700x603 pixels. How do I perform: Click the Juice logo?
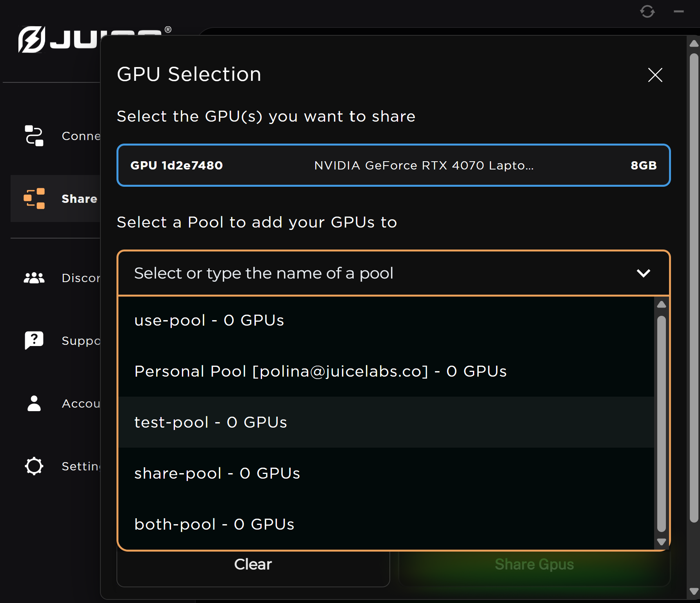point(59,39)
